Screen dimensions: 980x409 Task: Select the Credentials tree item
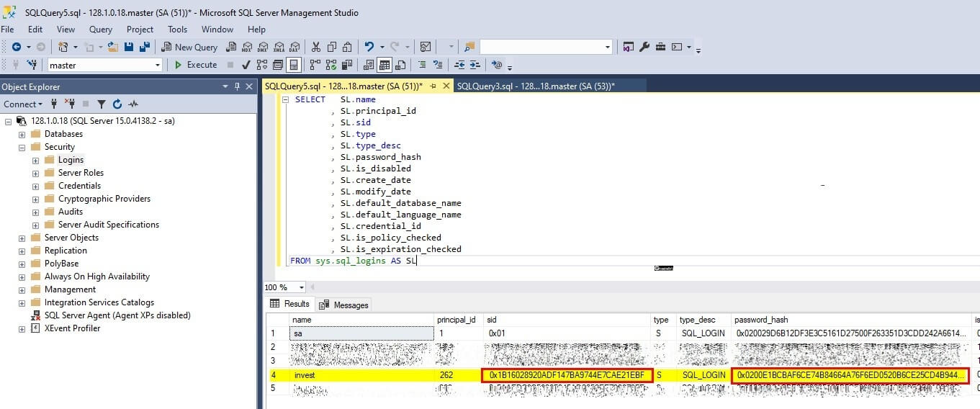(79, 186)
